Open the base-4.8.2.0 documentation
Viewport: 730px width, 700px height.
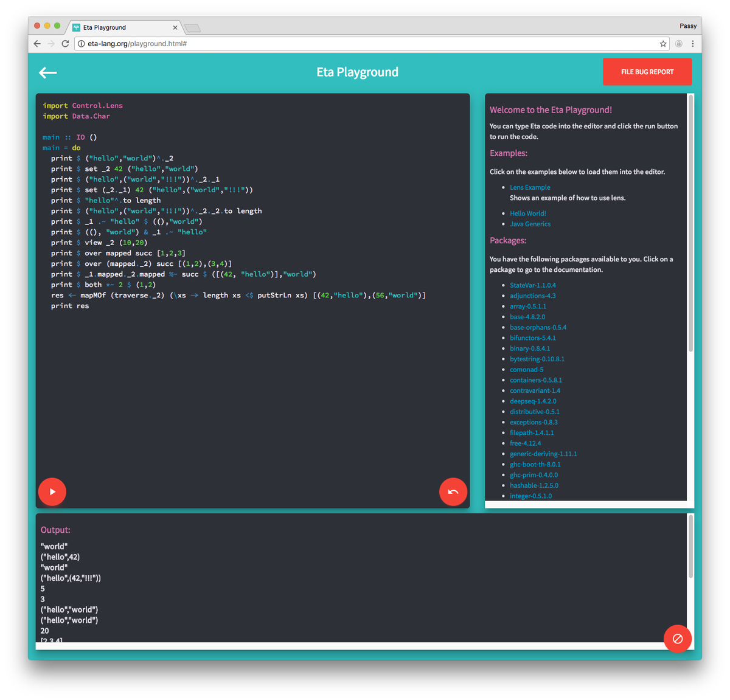[527, 317]
